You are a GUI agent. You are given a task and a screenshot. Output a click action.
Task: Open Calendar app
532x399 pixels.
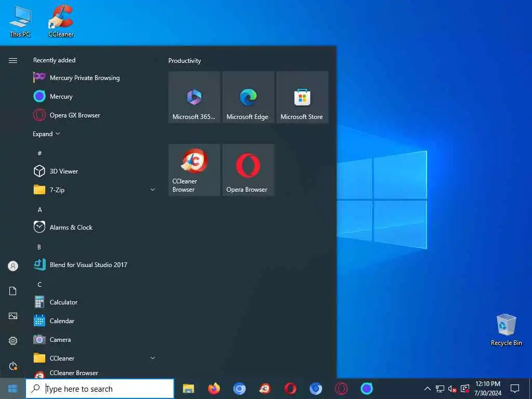pyautogui.click(x=94, y=321)
